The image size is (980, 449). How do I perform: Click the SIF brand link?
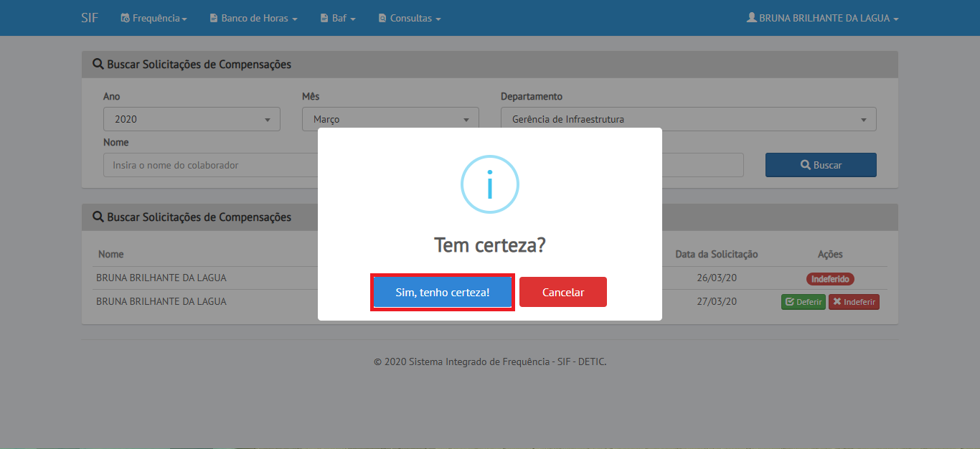90,18
